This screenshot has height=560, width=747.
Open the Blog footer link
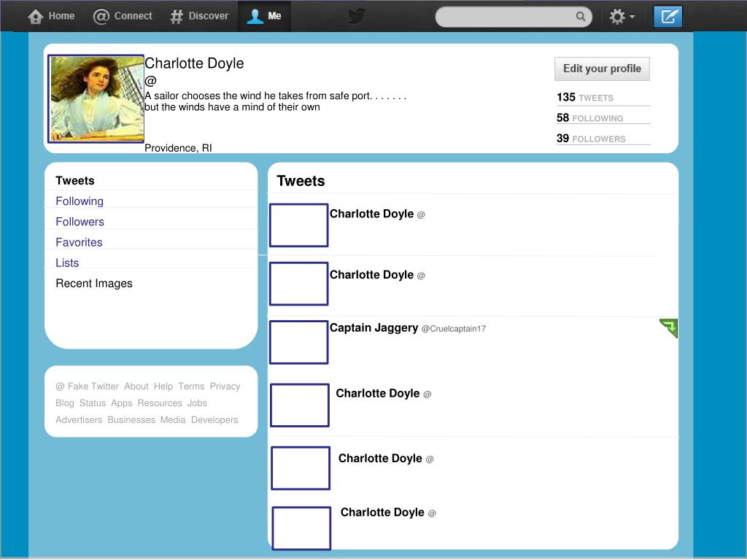point(65,402)
